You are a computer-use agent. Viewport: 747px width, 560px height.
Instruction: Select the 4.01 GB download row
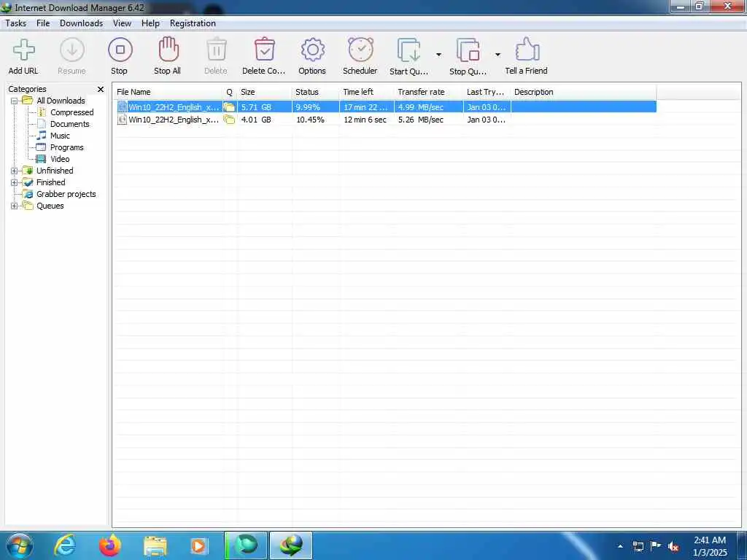click(386, 120)
